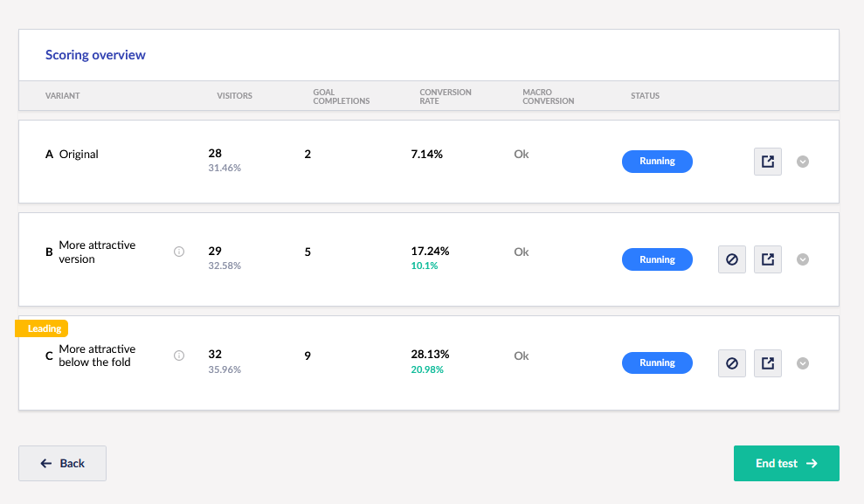Viewport: 864px width, 504px height.
Task: Click the End test button
Action: 786,463
